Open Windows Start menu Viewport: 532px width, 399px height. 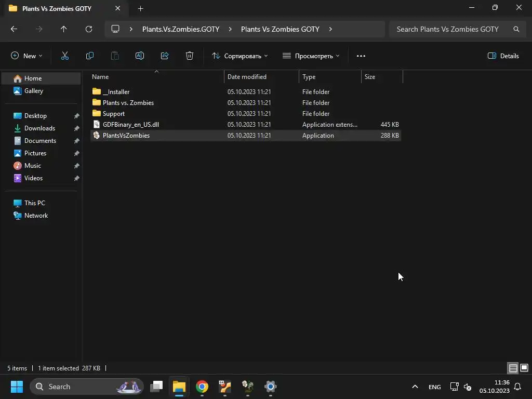(17, 387)
